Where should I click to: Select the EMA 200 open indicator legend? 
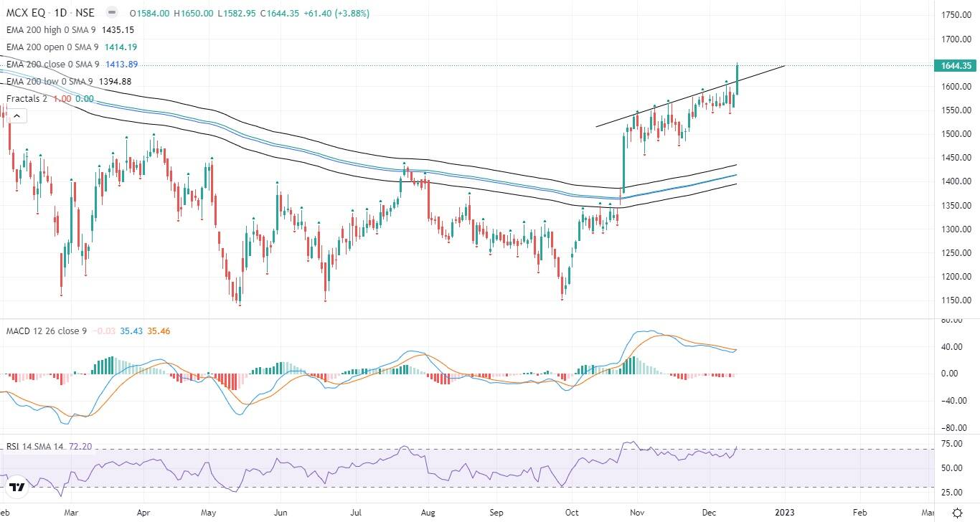pos(54,47)
